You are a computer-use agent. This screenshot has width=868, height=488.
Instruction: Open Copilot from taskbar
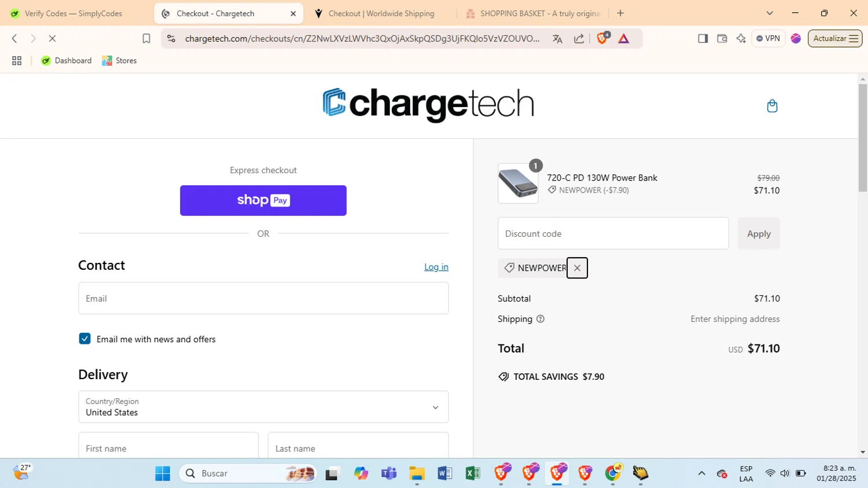[361, 474]
